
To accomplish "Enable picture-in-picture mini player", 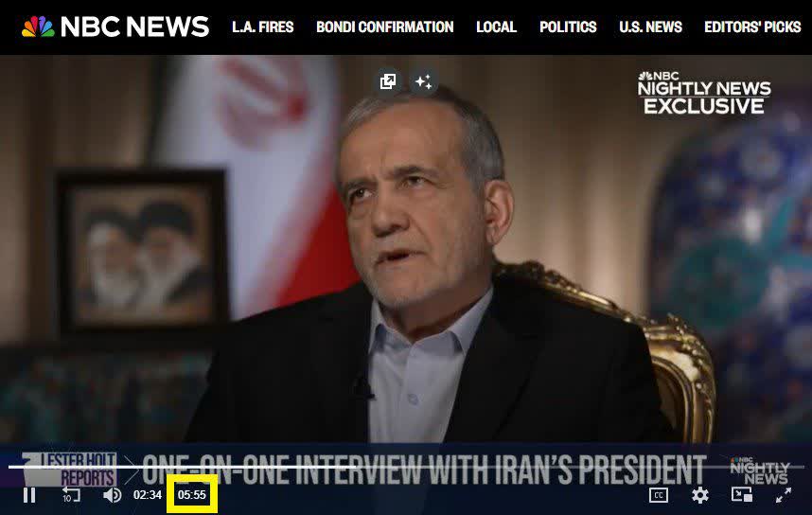I will click(742, 494).
